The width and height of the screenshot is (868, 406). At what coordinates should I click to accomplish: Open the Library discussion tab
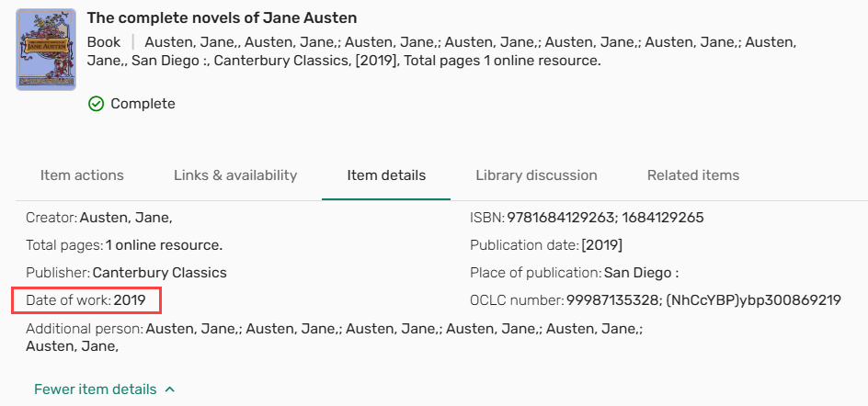pyautogui.click(x=536, y=175)
